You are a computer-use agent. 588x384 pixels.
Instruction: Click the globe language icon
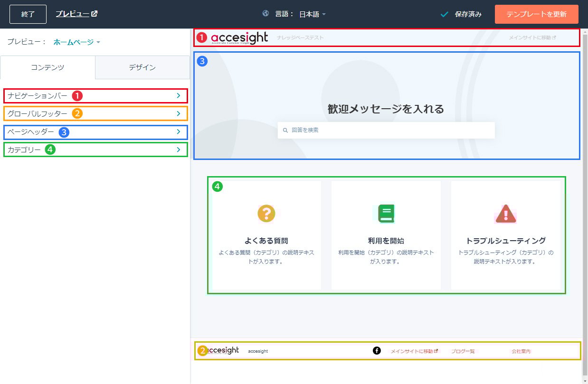pyautogui.click(x=266, y=14)
